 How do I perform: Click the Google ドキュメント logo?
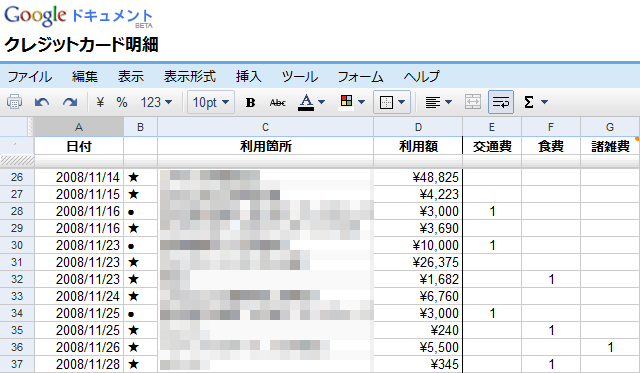point(78,16)
